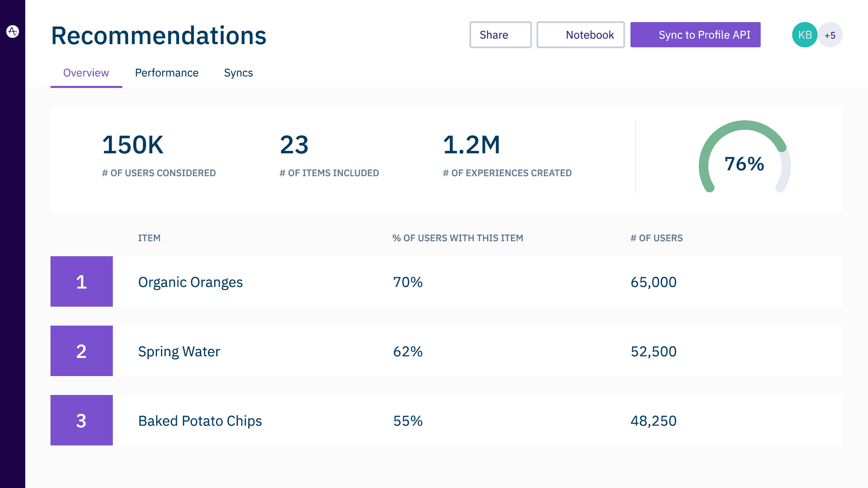The image size is (868, 488).
Task: Open the Baked Potato Chips row
Action: [x=200, y=421]
